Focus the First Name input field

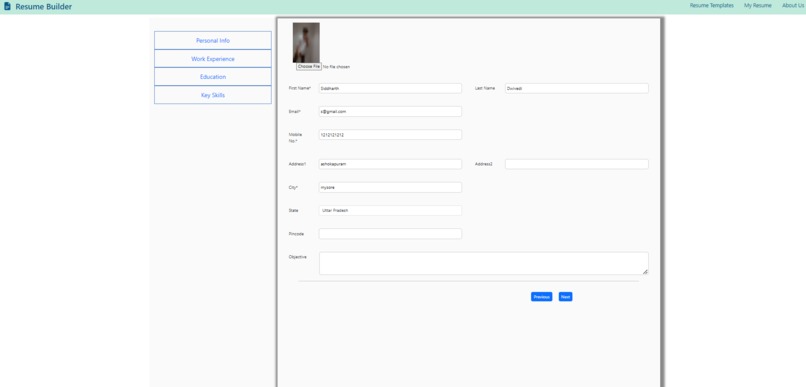pyautogui.click(x=390, y=88)
